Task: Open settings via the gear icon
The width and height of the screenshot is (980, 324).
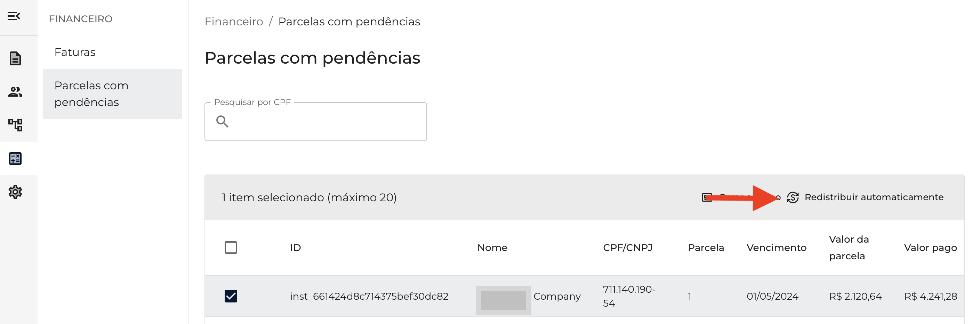Action: 15,192
